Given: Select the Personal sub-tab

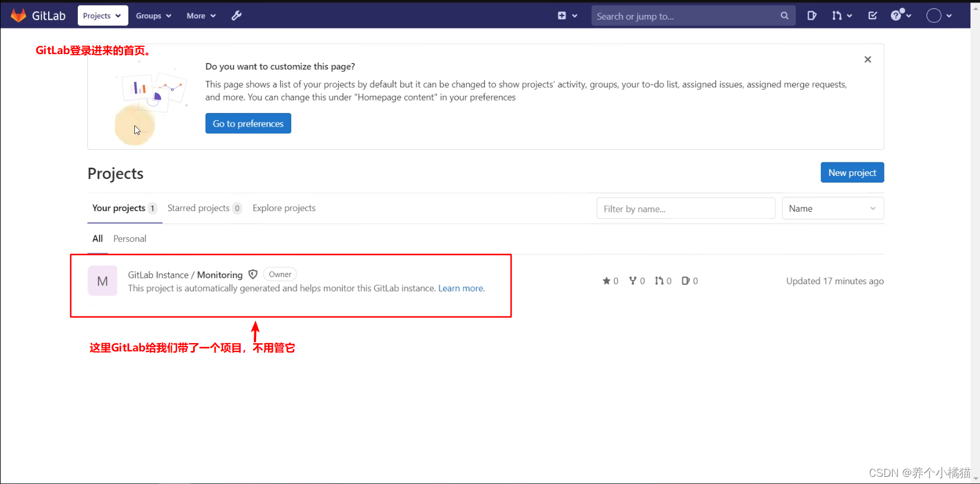Looking at the screenshot, I should point(130,238).
